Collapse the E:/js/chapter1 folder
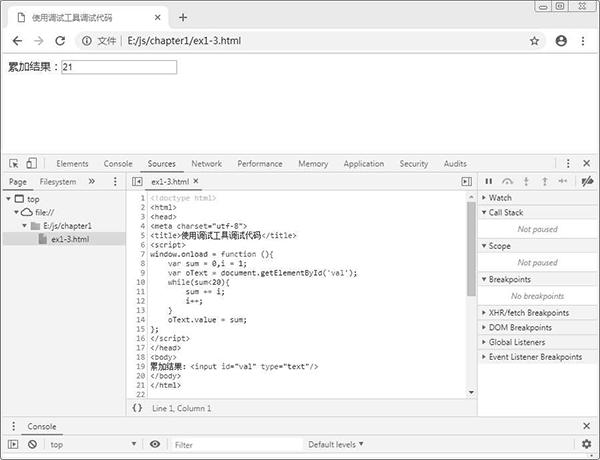Viewport: 600px width, 460px height. click(24, 225)
